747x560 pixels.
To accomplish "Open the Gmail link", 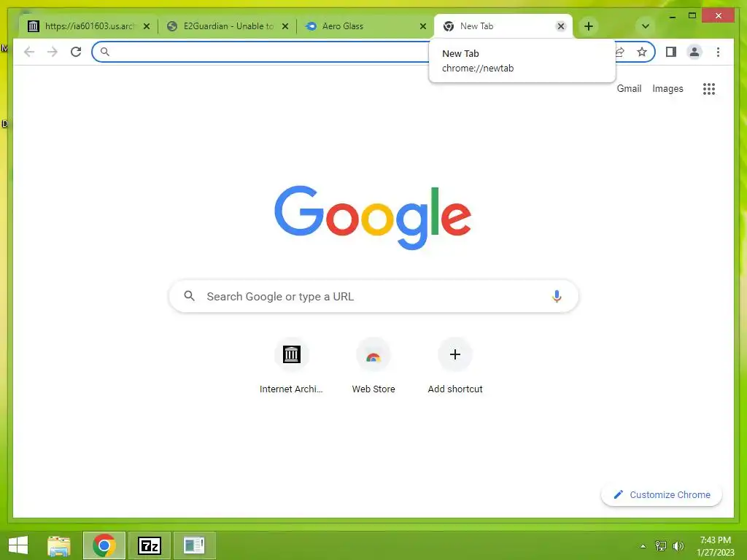I will pos(629,88).
